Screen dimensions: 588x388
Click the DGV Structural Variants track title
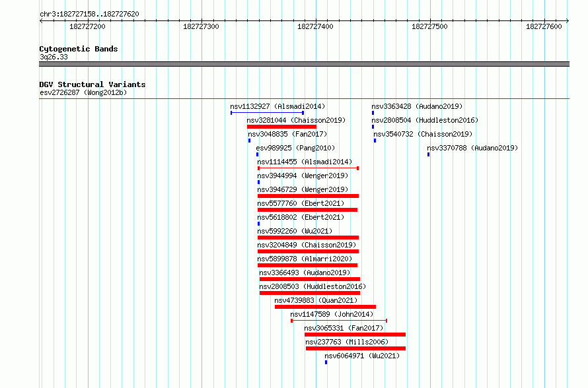pos(92,84)
